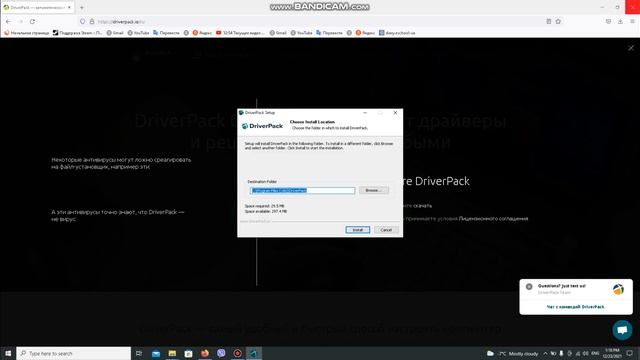
Task: Close the DriverPack browser tab
Action: pos(69,7)
